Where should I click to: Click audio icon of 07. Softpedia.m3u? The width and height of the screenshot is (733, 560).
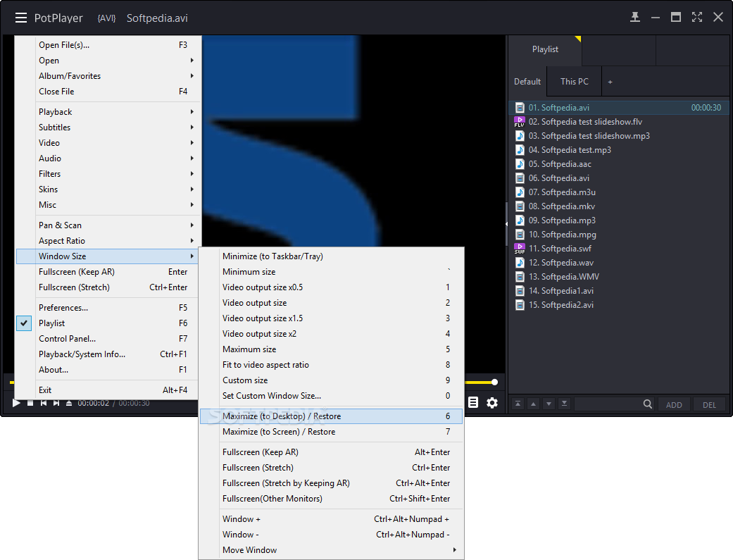click(x=520, y=192)
